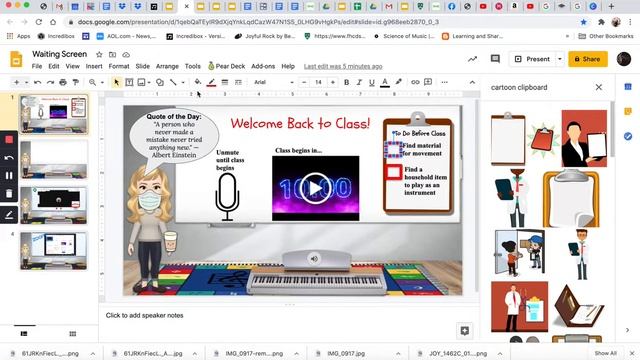Print the presentation with the printer icon
This screenshot has height=360, width=640.
point(63,82)
